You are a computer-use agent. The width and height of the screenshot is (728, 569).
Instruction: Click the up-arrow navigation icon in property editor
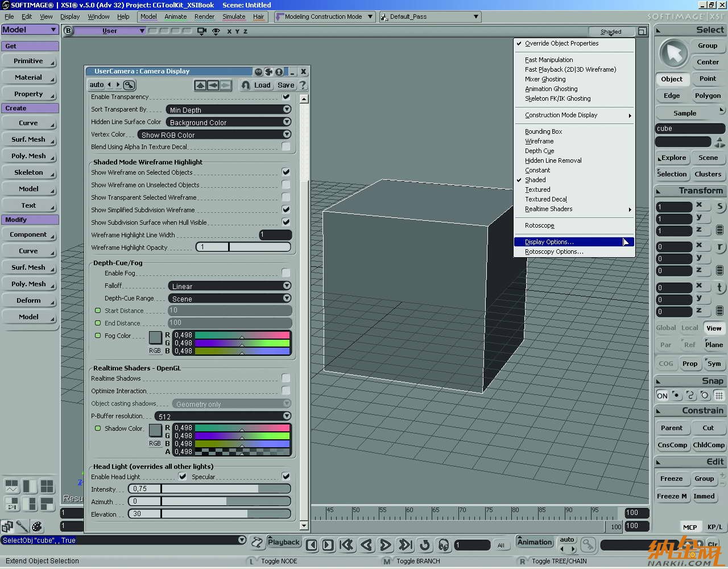pos(200,85)
